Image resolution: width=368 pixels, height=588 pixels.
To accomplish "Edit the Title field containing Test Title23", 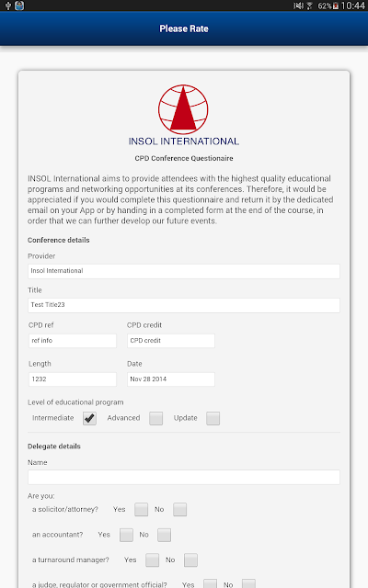I will click(x=184, y=305).
